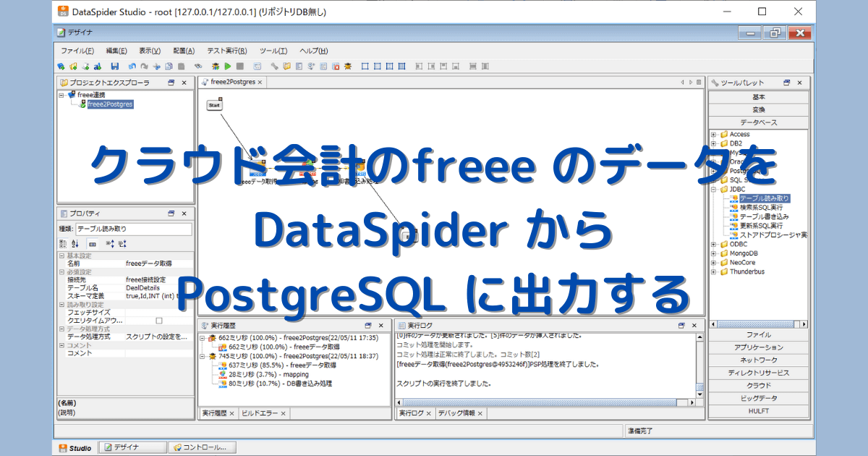Click the Studio start button in the taskbar

[76, 448]
